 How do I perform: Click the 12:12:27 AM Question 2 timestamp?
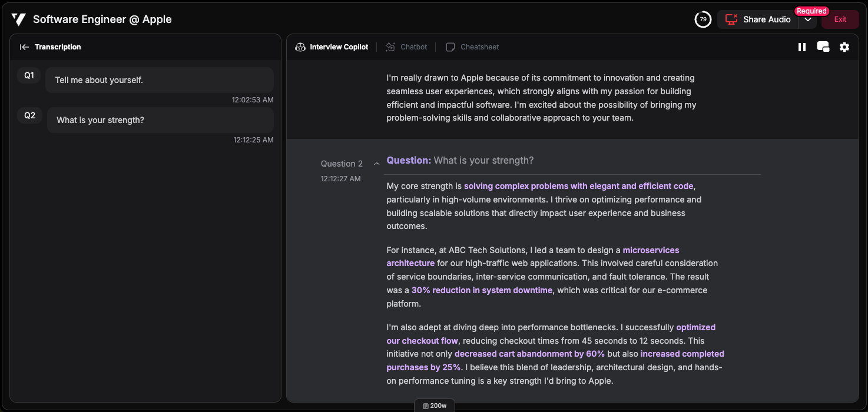(340, 178)
